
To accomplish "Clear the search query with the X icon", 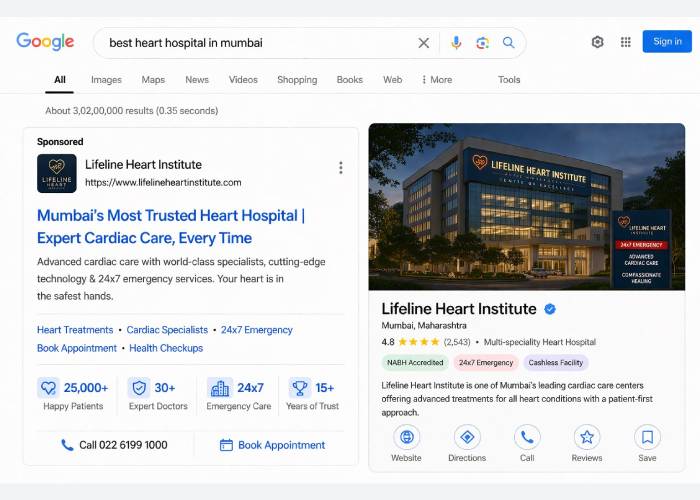I will click(423, 43).
